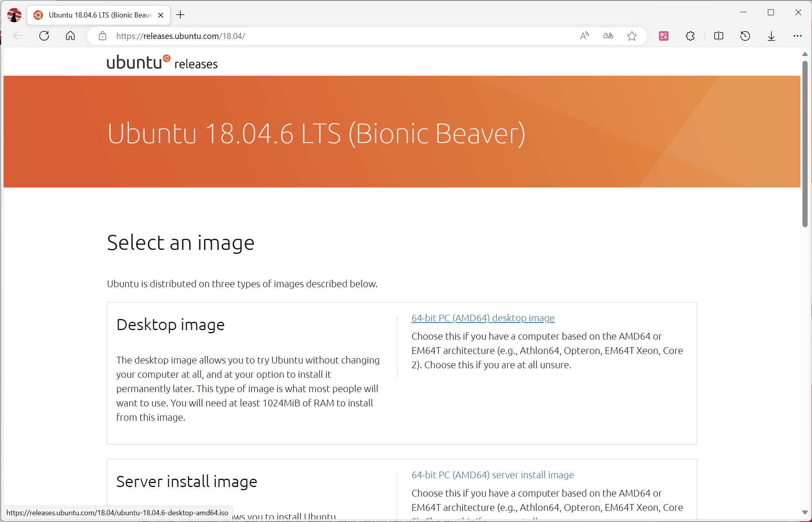Open the Downloads icon
Image resolution: width=812 pixels, height=522 pixels.
771,36
